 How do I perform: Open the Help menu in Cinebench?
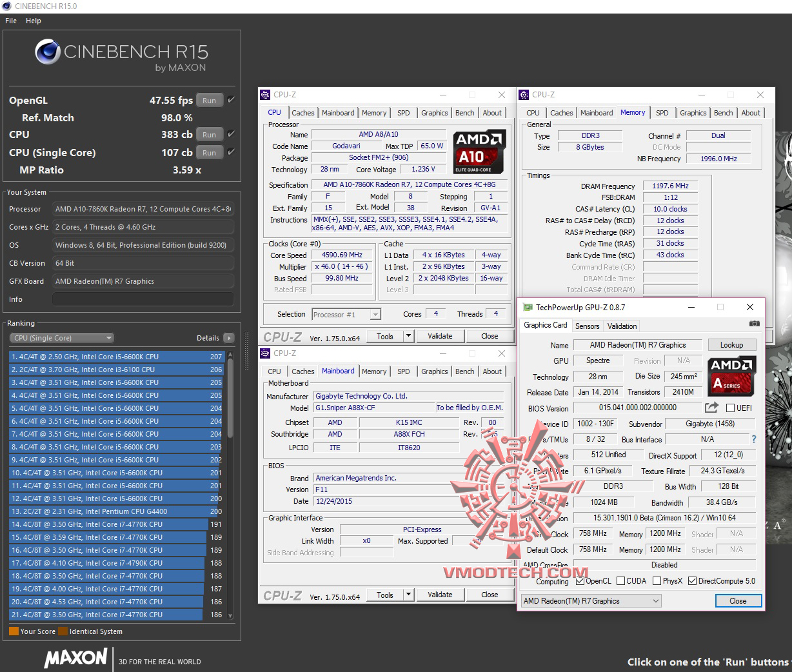point(34,21)
